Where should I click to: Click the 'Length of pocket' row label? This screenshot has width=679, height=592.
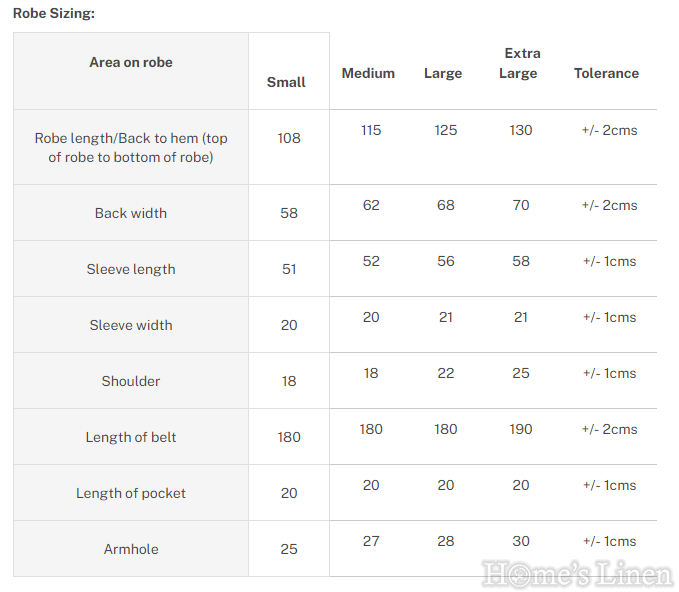tap(131, 493)
